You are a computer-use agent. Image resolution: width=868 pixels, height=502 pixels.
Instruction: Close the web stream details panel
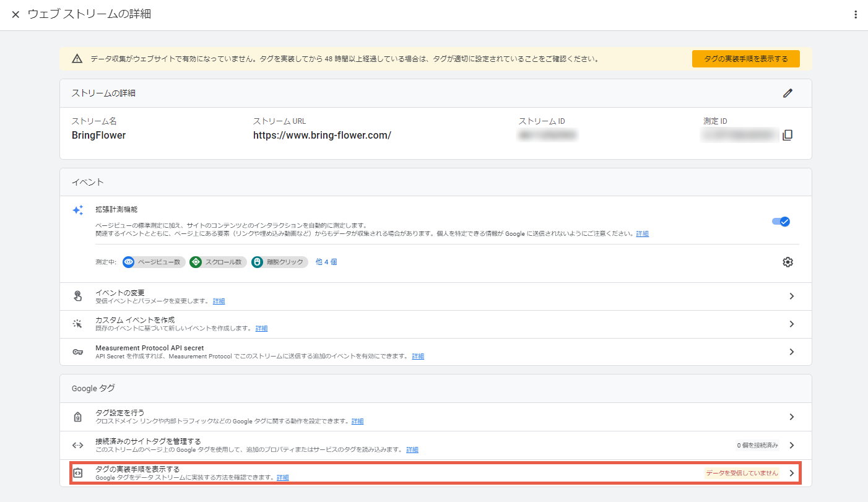[x=15, y=14]
